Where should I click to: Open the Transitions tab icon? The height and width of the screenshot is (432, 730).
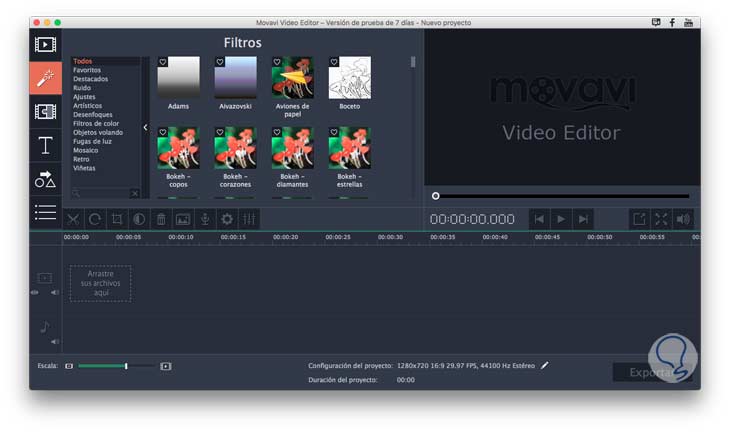45,112
